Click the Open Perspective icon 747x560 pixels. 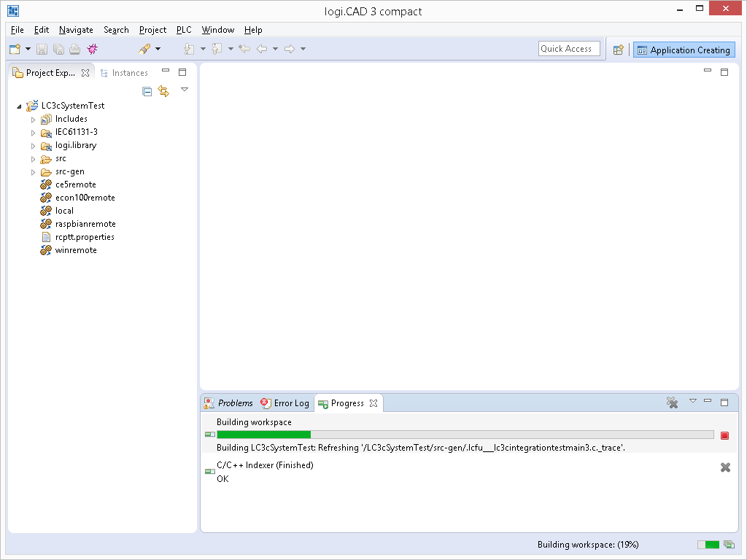[619, 50]
